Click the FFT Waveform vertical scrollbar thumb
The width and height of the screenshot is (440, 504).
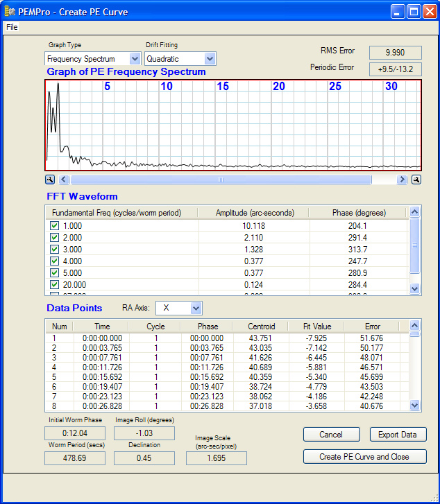tap(414, 246)
